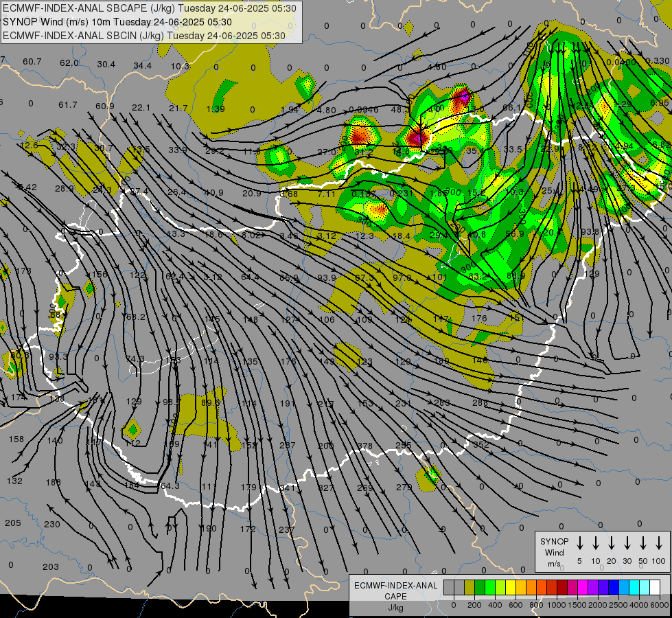
Task: Pick the purple swatch left of 2000
Action: (x=593, y=587)
